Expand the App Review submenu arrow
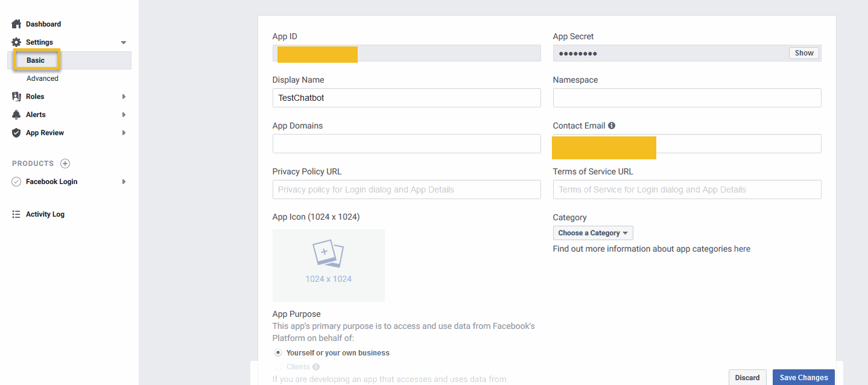868x385 pixels. [x=124, y=133]
